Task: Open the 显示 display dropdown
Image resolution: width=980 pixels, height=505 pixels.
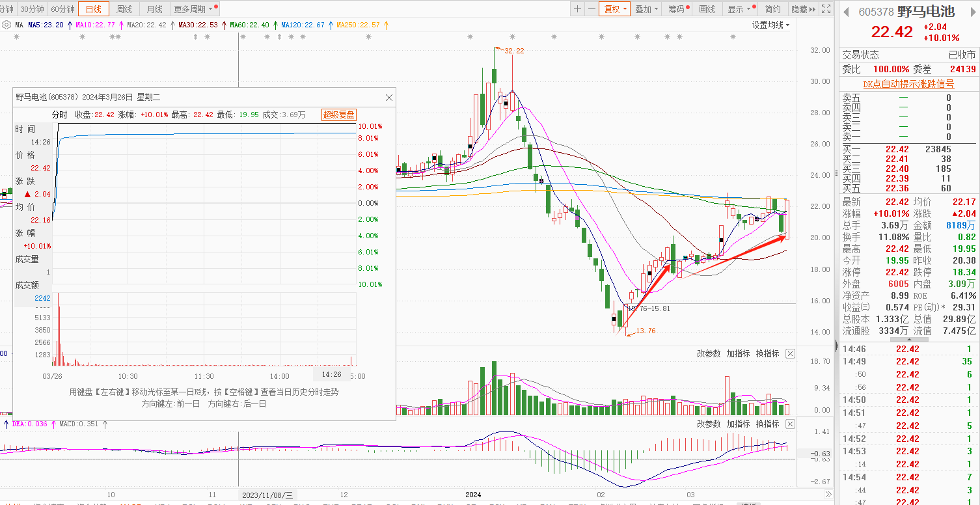Action: tap(741, 9)
